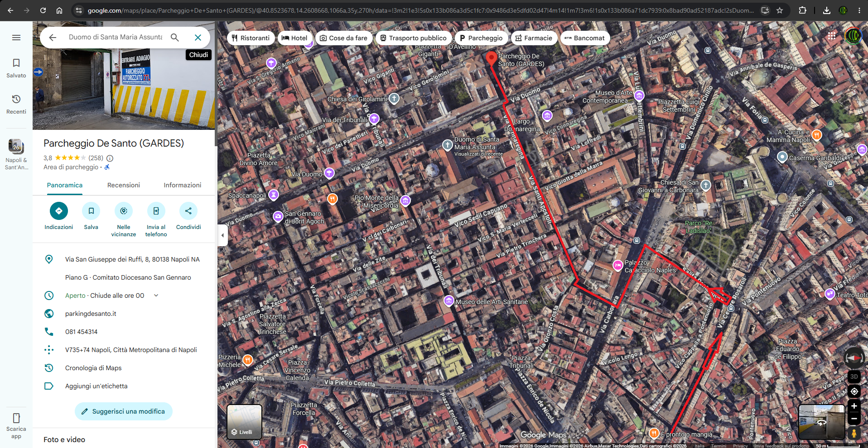Click Suggerisci una modifica button

coord(124,411)
